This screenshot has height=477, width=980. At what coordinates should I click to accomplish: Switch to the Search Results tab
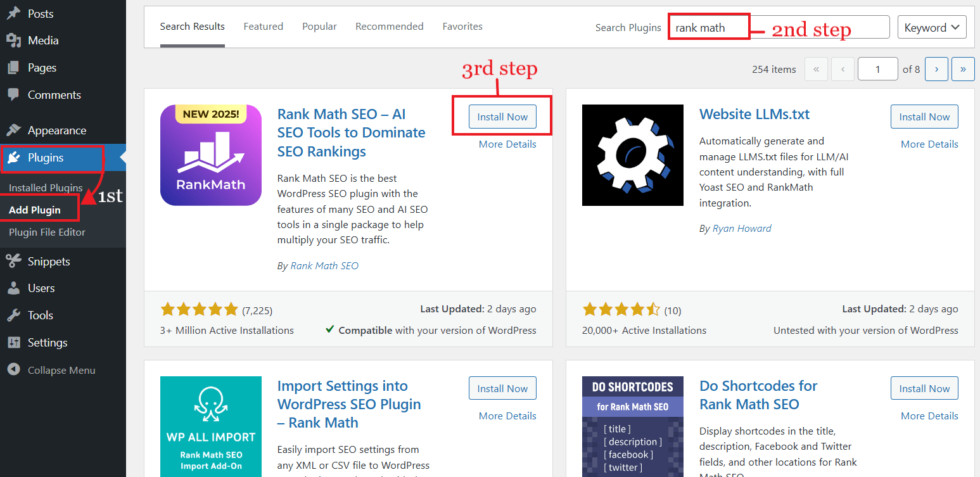pyautogui.click(x=193, y=27)
